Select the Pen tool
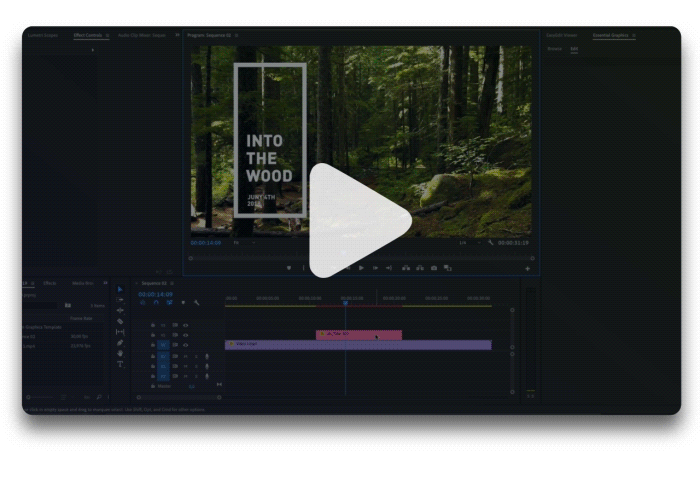The image size is (700, 498). tap(120, 342)
